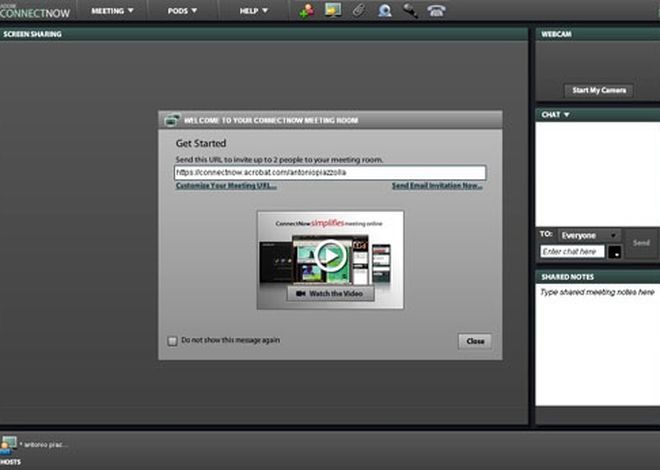Open Customize Your Meeting URL link
Viewport: 660px width, 470px height.
[x=226, y=186]
